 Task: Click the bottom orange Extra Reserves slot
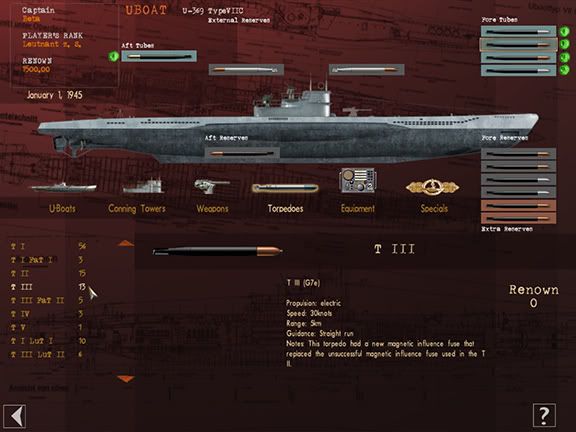(x=518, y=218)
